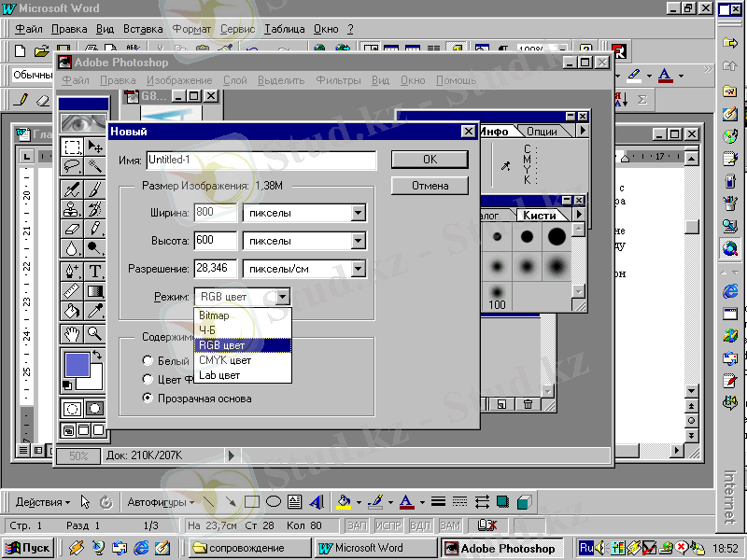
Task: Select the Magic Wand tool
Action: [95, 166]
